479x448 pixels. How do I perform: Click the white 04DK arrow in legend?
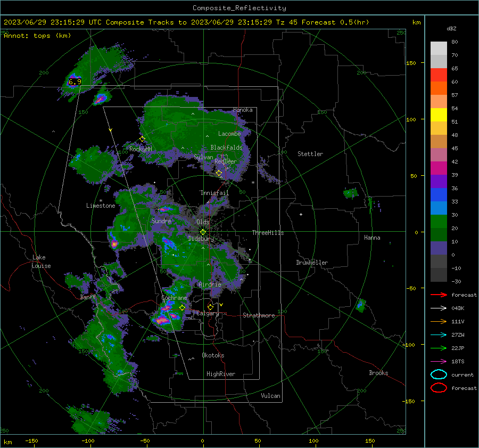pos(439,308)
